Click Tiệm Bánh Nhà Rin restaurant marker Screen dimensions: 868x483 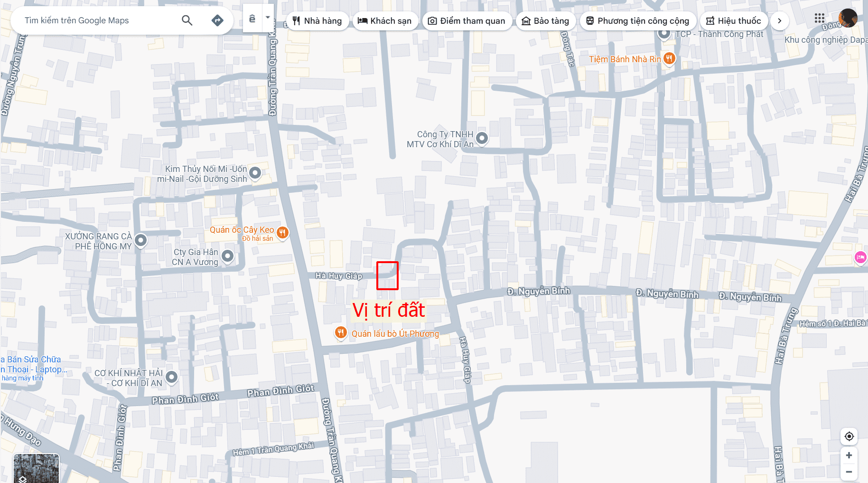669,59
